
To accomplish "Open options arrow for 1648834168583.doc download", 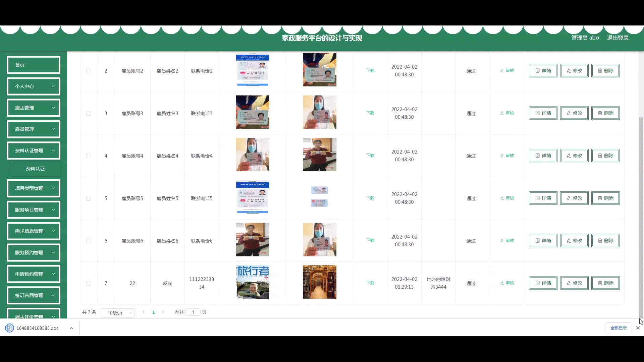I will [x=71, y=328].
